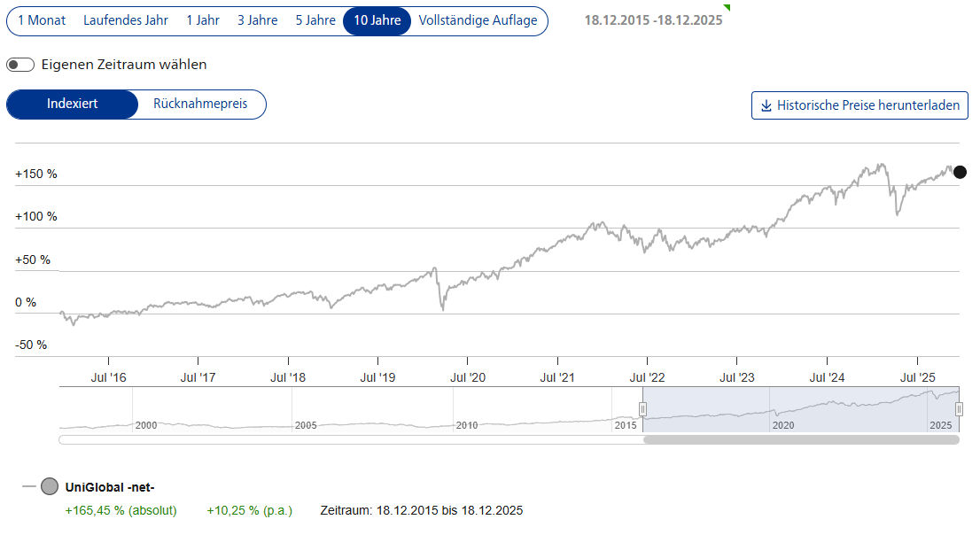Switch to Laufendes Jahr period
The height and width of the screenshot is (535, 980).
point(125,20)
